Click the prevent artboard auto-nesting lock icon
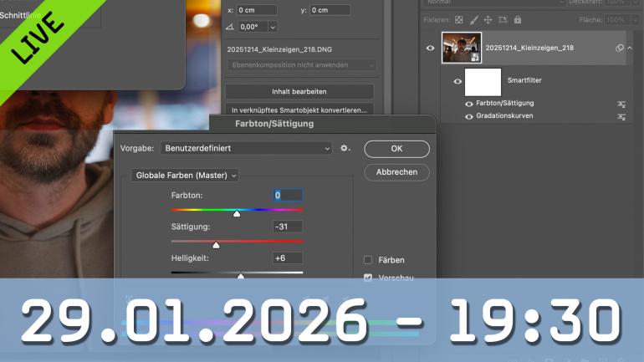Image resolution: width=644 pixels, height=362 pixels. [502, 19]
